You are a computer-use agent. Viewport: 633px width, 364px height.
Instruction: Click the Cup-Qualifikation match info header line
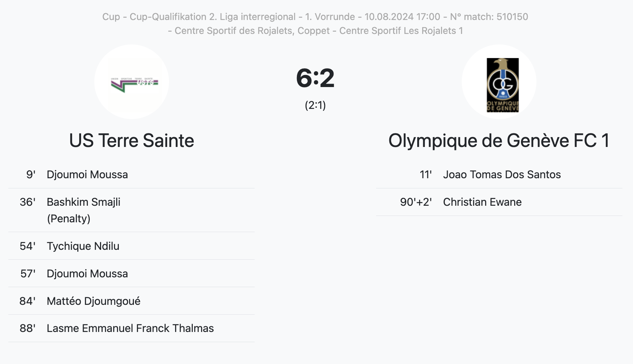coord(315,17)
